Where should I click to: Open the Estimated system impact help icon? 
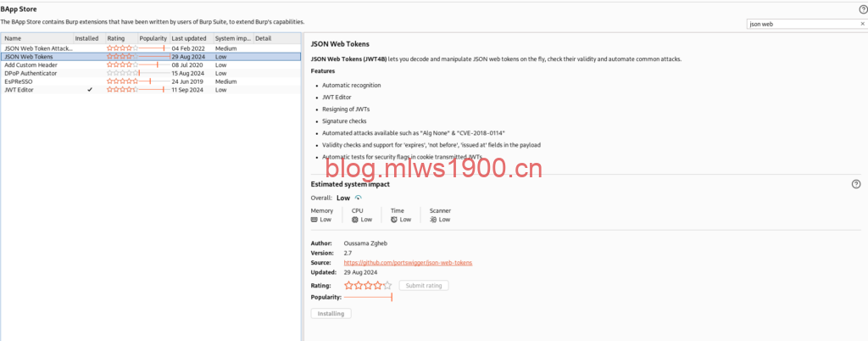(x=856, y=184)
